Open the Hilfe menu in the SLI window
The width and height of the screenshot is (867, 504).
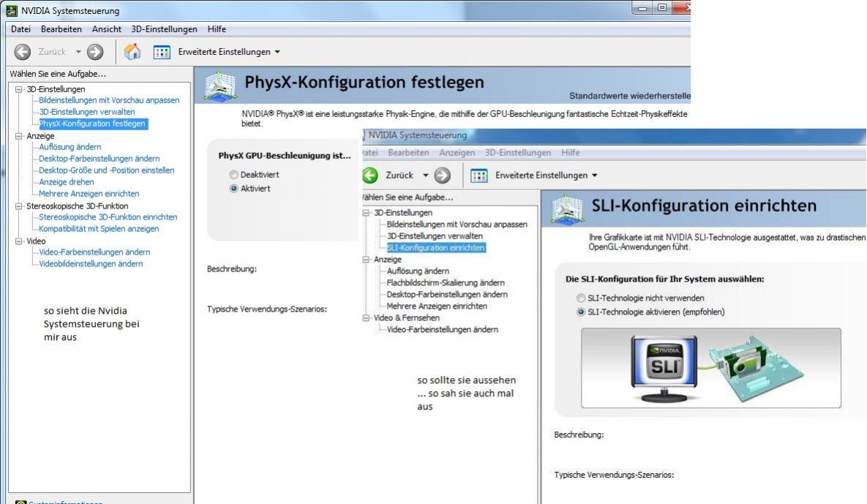point(571,153)
